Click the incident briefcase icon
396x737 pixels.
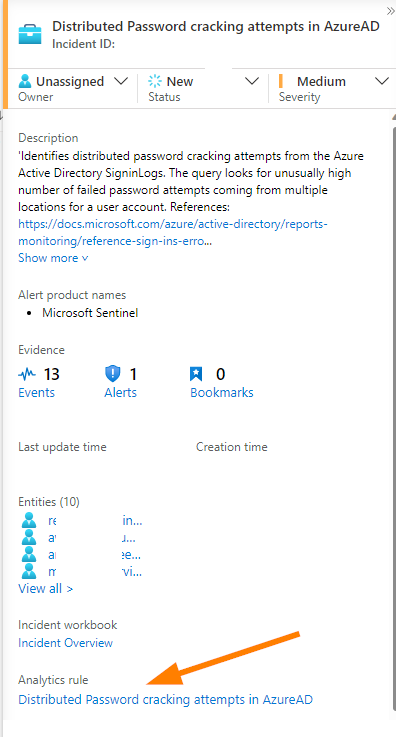tap(30, 35)
